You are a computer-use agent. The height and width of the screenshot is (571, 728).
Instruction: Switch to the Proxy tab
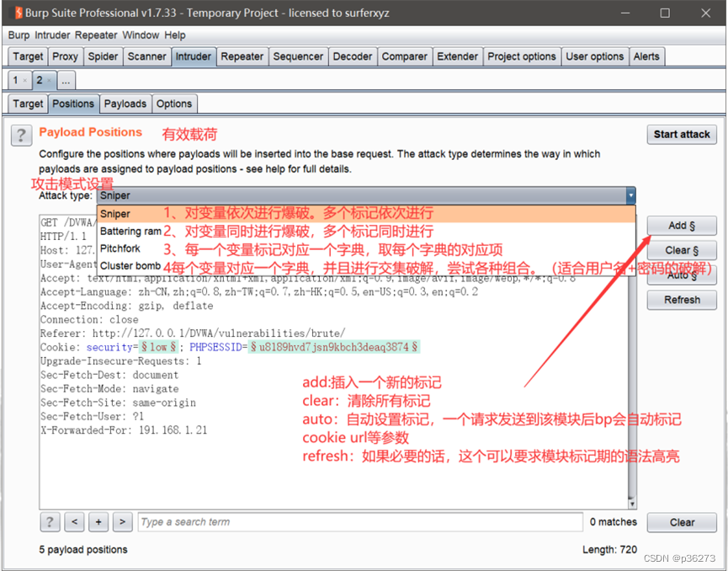[x=65, y=56]
